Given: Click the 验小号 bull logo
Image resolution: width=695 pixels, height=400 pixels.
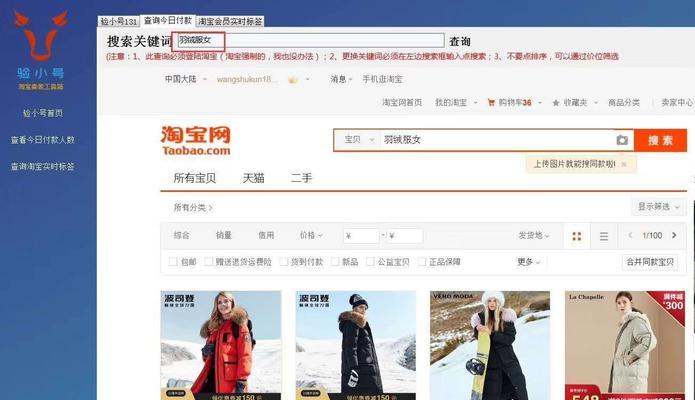Looking at the screenshot, I should [41, 35].
